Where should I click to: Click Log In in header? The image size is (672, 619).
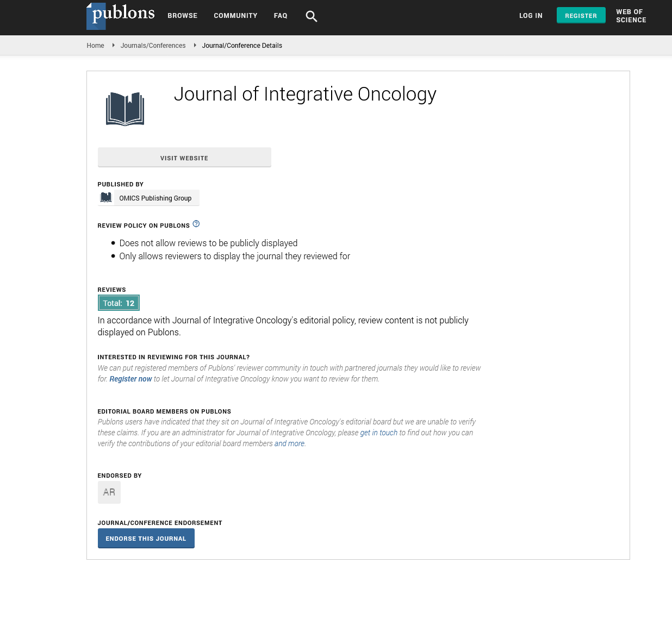tap(531, 16)
